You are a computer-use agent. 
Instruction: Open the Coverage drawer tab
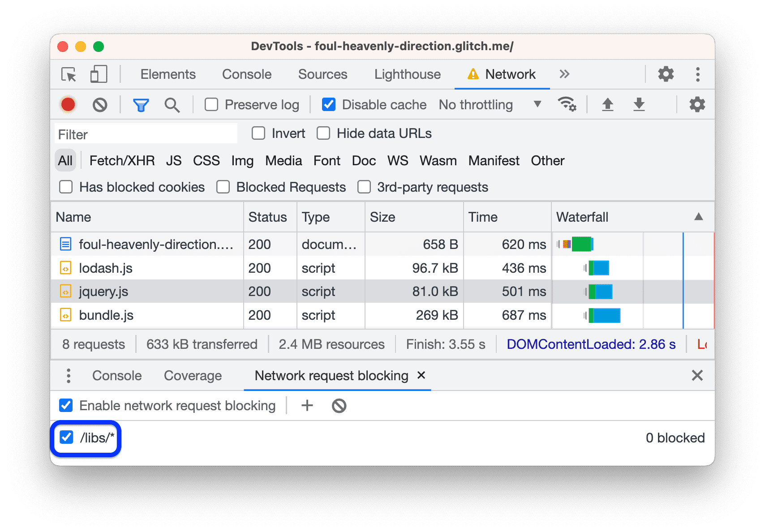pos(193,376)
